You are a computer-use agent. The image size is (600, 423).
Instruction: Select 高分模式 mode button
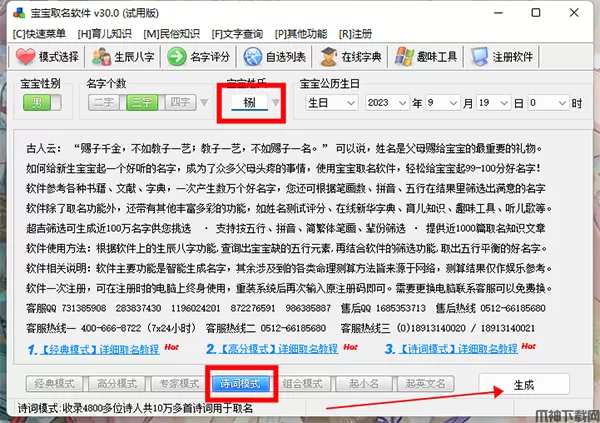[117, 384]
